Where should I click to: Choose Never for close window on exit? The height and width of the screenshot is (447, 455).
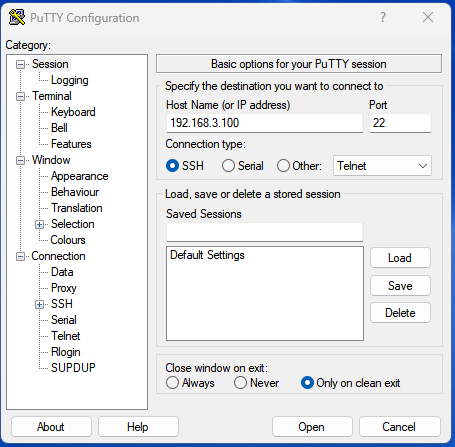[240, 383]
